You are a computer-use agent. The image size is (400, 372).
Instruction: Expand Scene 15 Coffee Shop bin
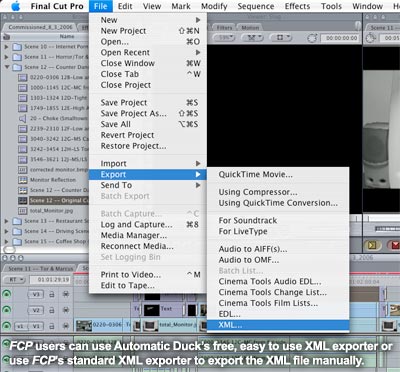tap(6, 241)
